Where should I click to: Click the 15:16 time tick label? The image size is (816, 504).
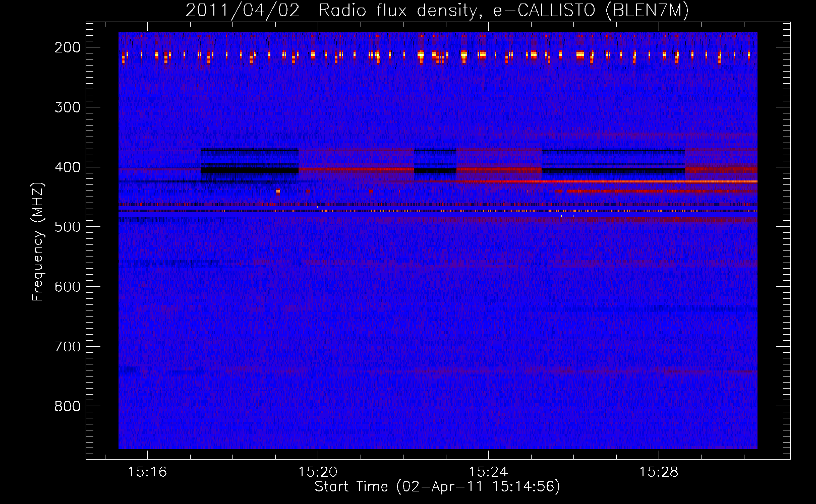[147, 472]
